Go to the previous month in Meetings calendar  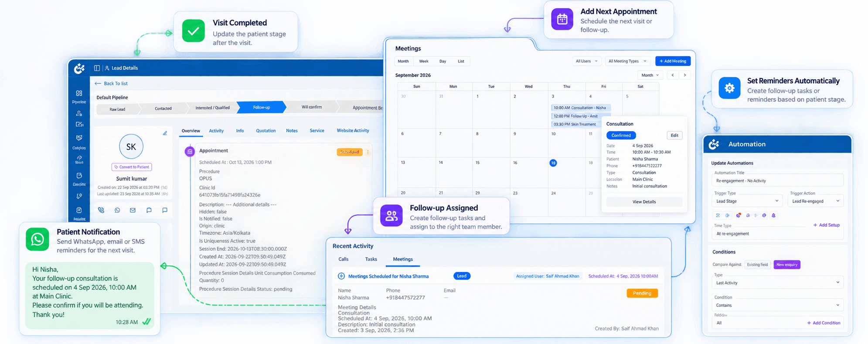[x=673, y=75]
